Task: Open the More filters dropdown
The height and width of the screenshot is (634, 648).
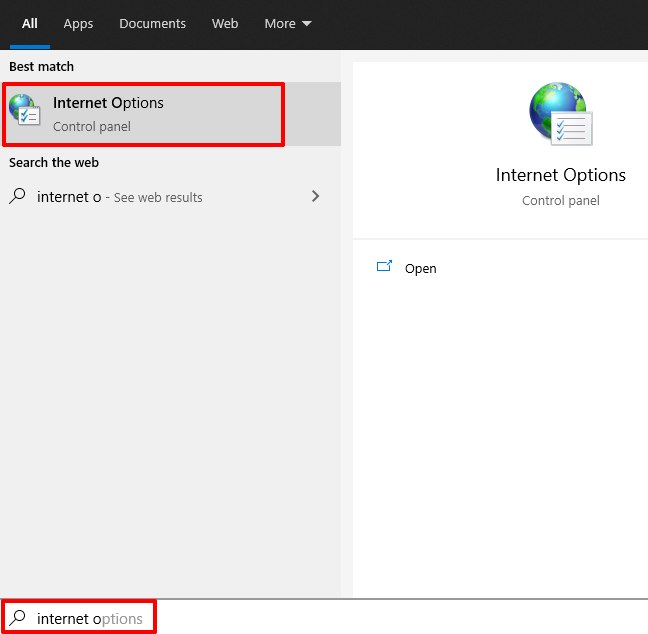Action: [x=288, y=24]
